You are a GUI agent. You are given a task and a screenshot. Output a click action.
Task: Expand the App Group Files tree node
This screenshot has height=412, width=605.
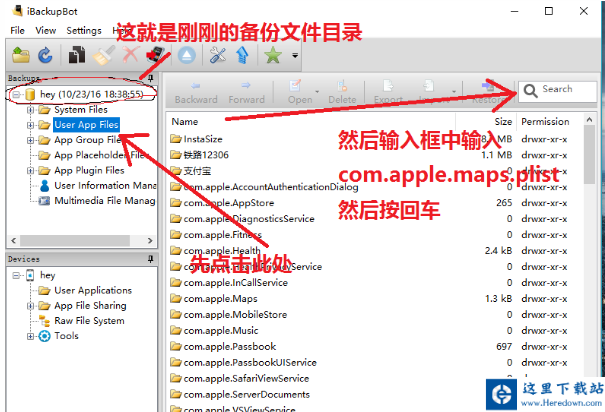pos(30,140)
